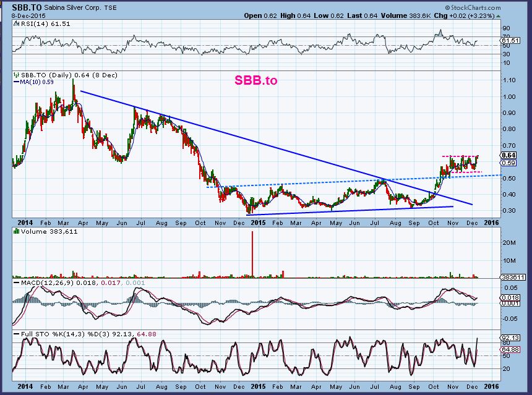Click the 61.51 RSI value tag
532x395 pixels.
(x=509, y=40)
